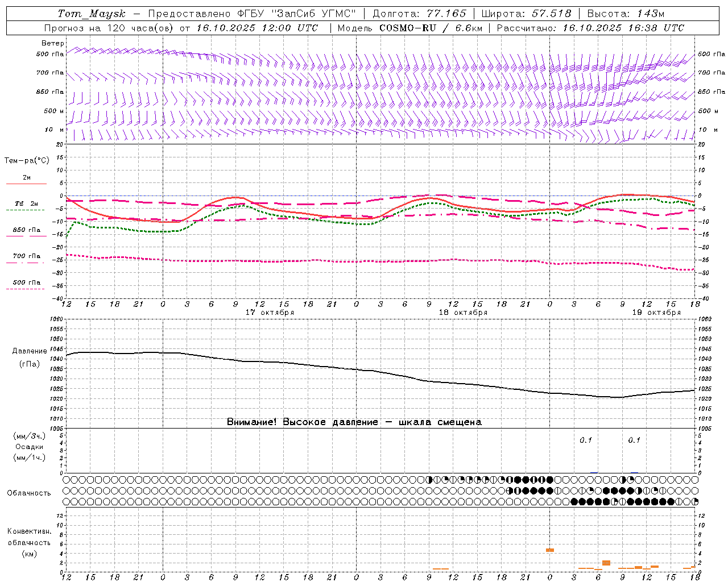Click the -40 value on left temperature axis
Image resolution: width=728 pixels, height=582 pixels.
[59, 299]
